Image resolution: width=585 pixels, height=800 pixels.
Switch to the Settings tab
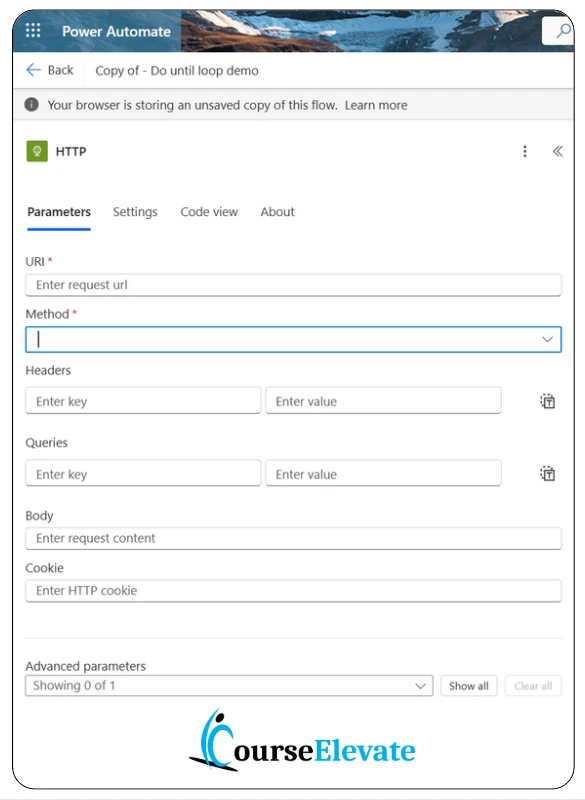135,212
